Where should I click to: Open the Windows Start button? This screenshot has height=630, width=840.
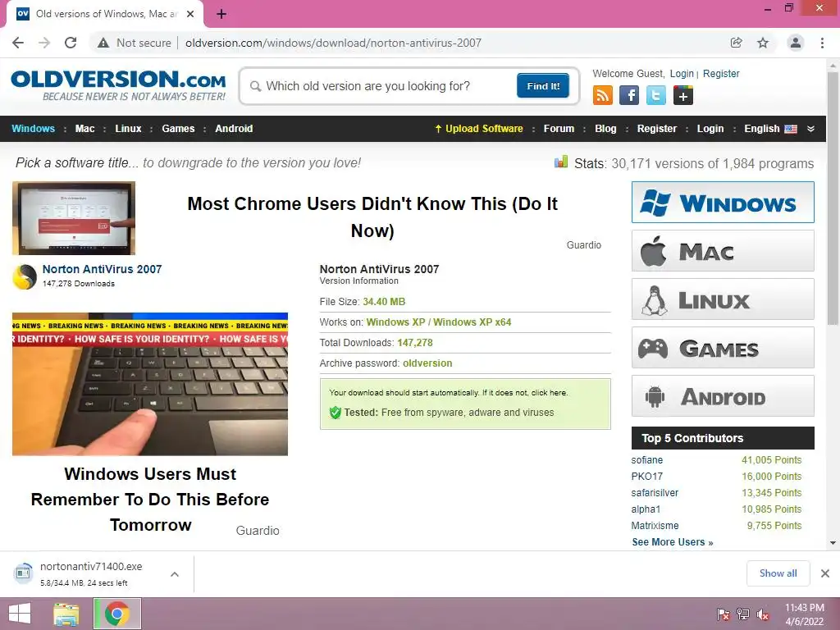pos(20,614)
